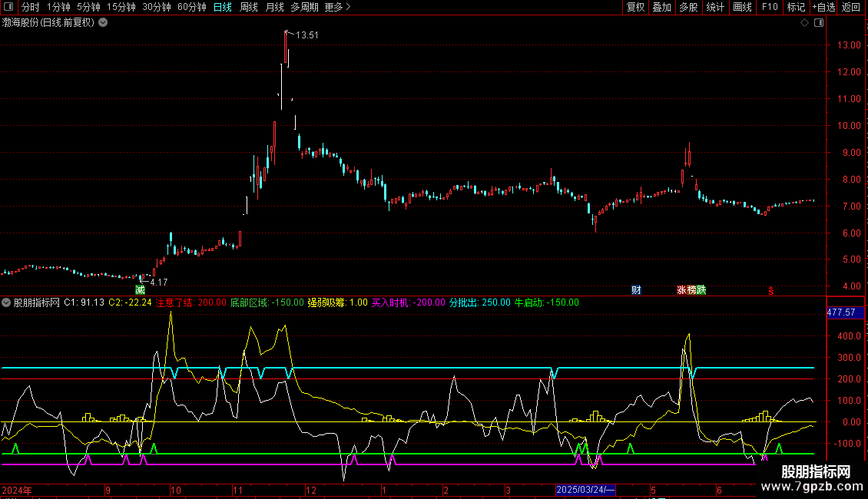
Task: Click the 榜 marker icon on chart
Action: click(691, 290)
